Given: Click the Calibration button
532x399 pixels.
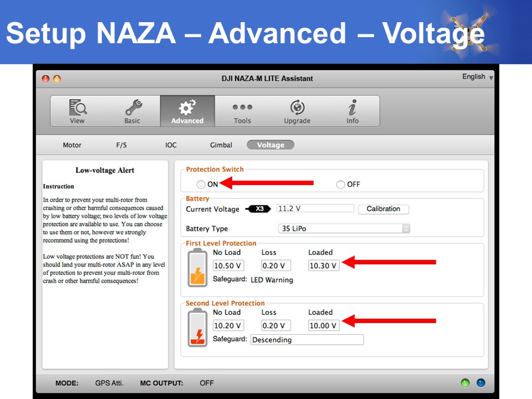Looking at the screenshot, I should coord(383,209).
